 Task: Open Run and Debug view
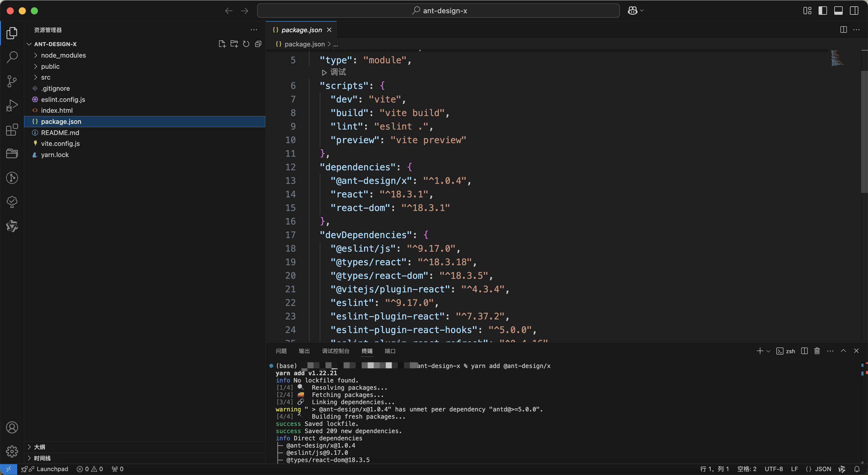pos(12,105)
